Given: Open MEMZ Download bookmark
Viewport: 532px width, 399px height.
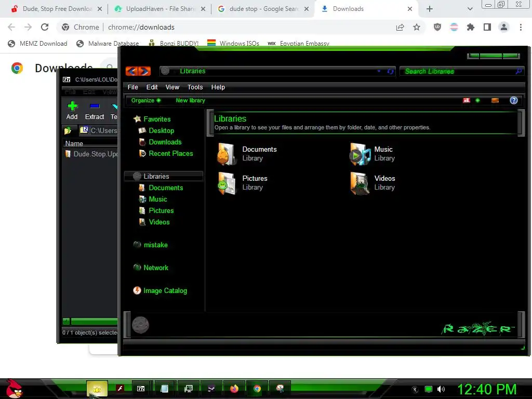Looking at the screenshot, I should click(37, 44).
